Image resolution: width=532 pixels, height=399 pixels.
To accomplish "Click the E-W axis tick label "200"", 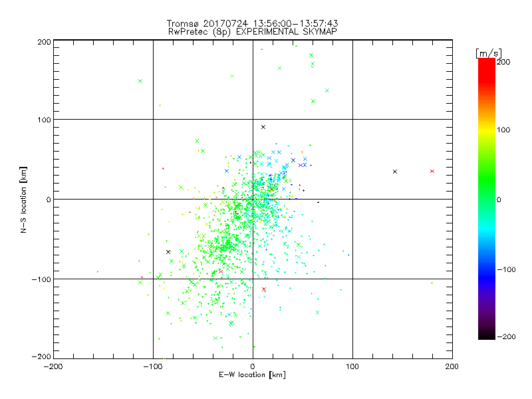I will point(452,366).
